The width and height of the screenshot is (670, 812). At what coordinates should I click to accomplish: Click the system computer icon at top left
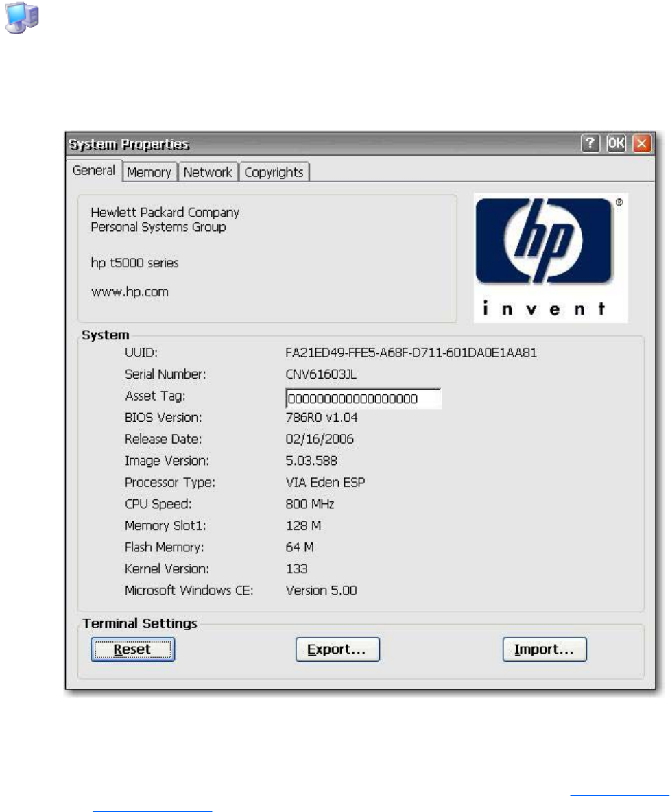pos(22,18)
